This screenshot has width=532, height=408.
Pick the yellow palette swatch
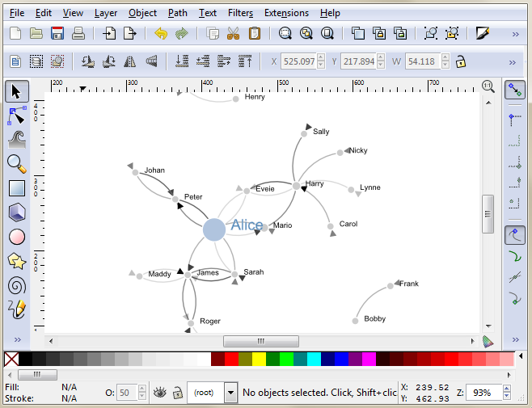pos(259,360)
